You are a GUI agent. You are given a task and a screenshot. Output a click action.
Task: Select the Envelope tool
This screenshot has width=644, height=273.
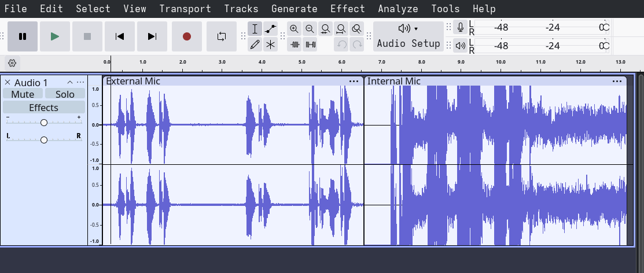[270, 29]
